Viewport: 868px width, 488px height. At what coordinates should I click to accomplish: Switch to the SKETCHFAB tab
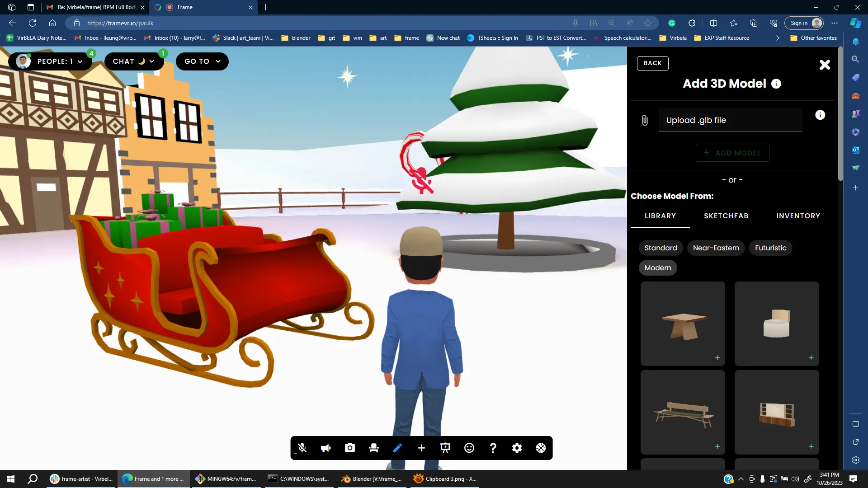(x=726, y=216)
